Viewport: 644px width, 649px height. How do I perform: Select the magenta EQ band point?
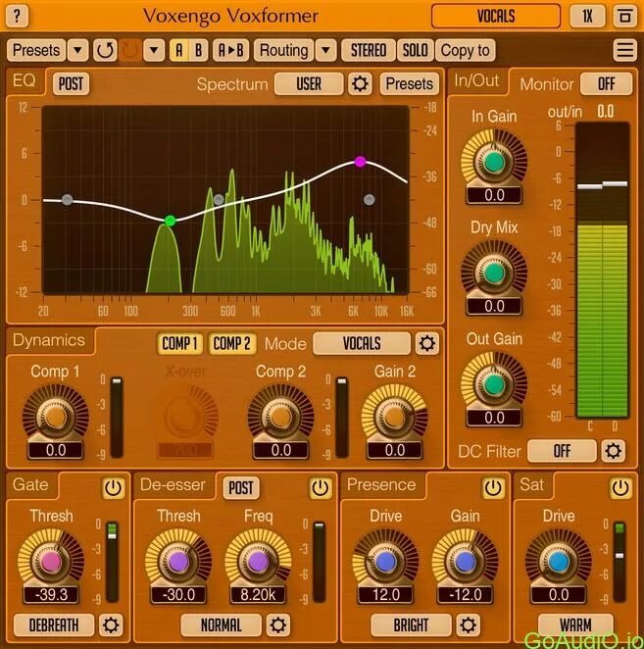pyautogui.click(x=360, y=162)
